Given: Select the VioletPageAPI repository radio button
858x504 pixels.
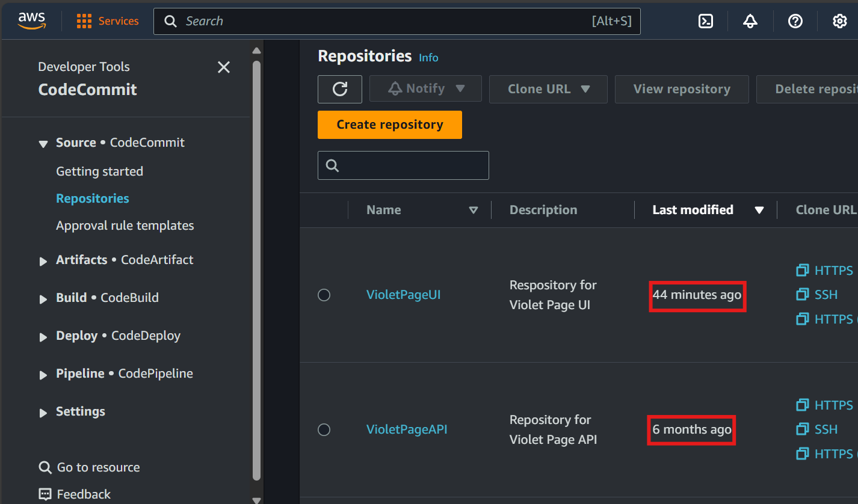Looking at the screenshot, I should (324, 429).
